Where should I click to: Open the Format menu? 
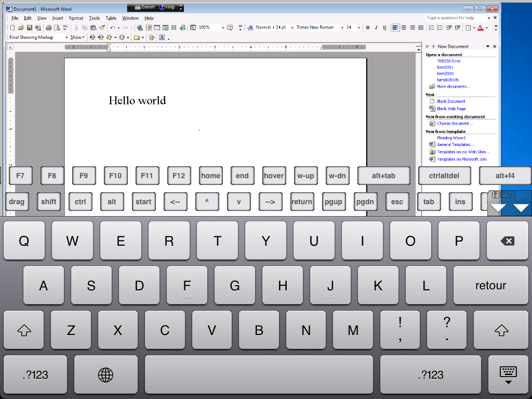[x=76, y=18]
